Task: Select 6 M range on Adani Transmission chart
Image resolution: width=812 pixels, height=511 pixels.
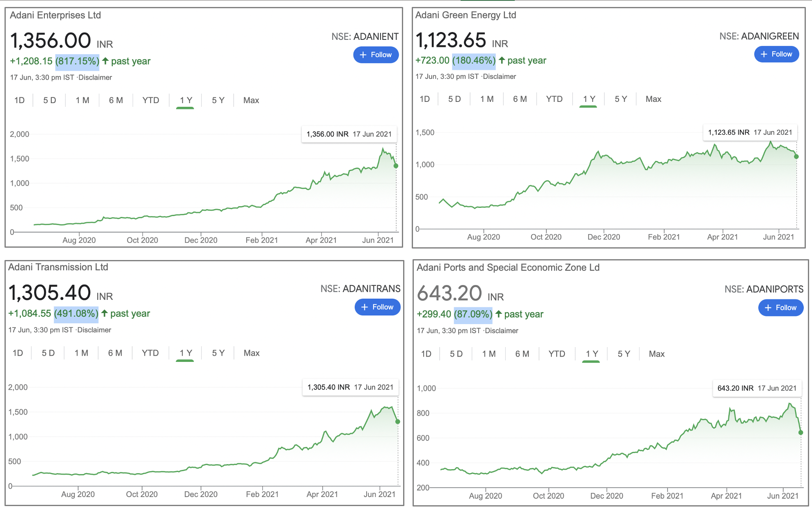Action: coord(115,353)
